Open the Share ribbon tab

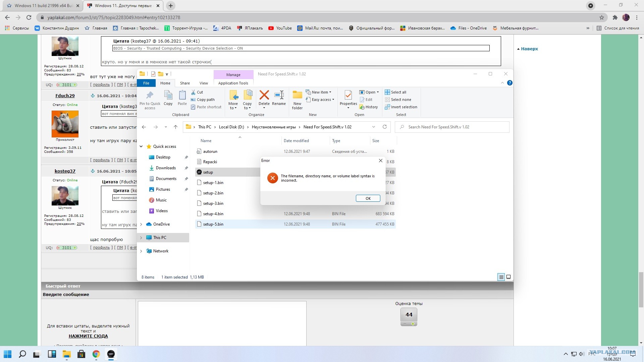pos(185,83)
